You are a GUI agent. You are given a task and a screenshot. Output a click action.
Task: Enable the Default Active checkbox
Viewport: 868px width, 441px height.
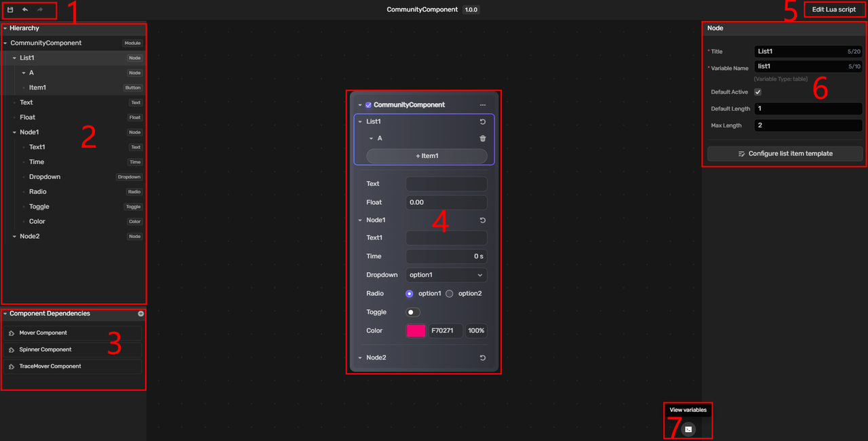[x=757, y=92]
